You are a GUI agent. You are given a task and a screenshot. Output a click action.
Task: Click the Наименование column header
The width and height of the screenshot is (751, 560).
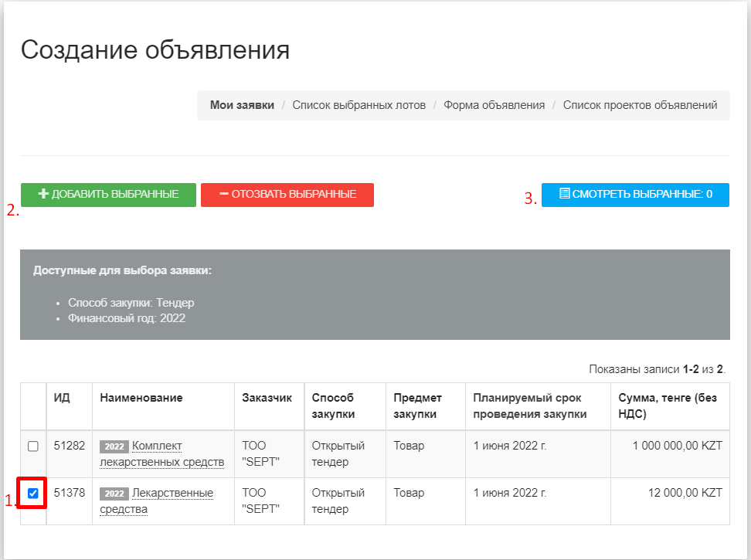pyautogui.click(x=141, y=398)
